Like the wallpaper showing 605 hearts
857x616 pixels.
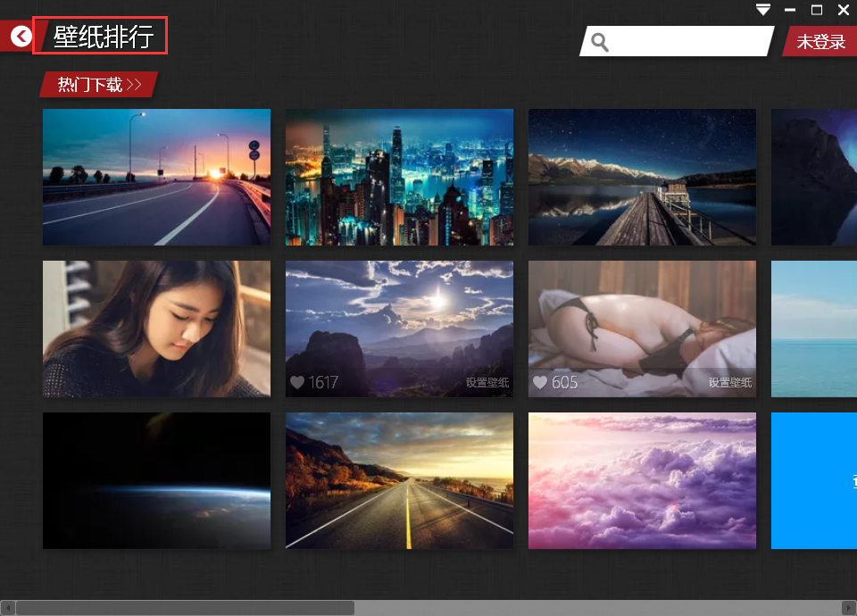click(x=538, y=382)
